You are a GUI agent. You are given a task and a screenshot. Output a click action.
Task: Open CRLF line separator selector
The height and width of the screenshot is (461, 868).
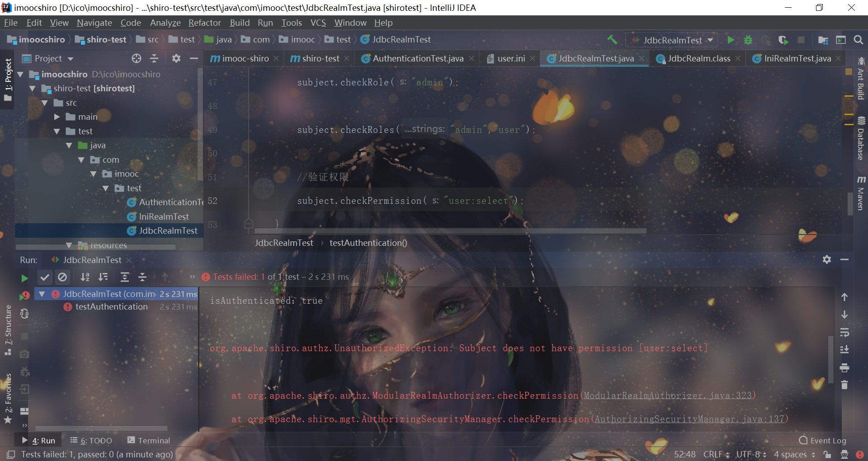tap(716, 454)
